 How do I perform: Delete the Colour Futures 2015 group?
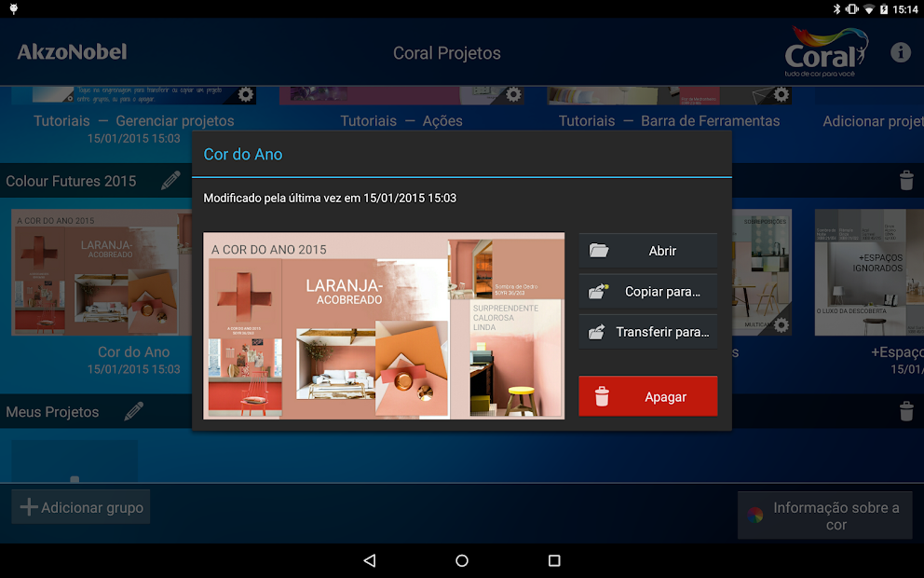tap(906, 181)
